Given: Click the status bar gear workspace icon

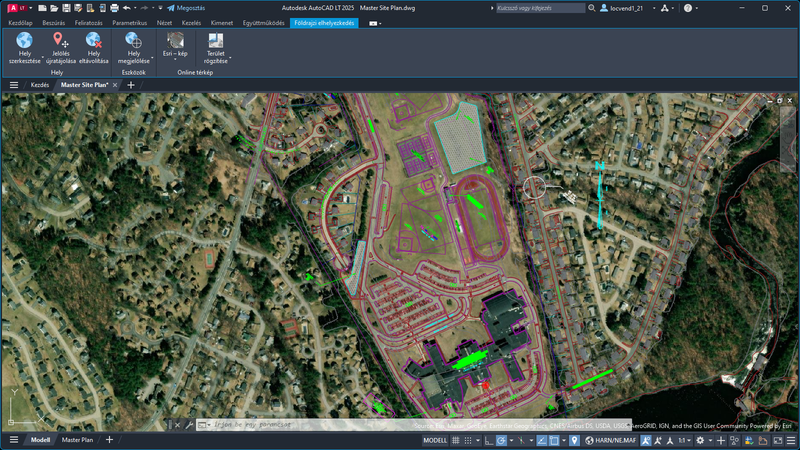Looking at the screenshot, I should 700,440.
